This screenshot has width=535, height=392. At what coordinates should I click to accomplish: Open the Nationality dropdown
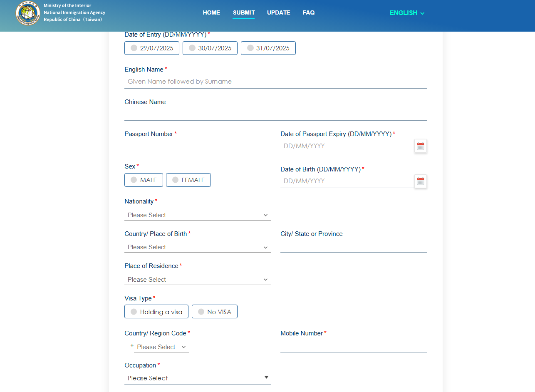198,215
